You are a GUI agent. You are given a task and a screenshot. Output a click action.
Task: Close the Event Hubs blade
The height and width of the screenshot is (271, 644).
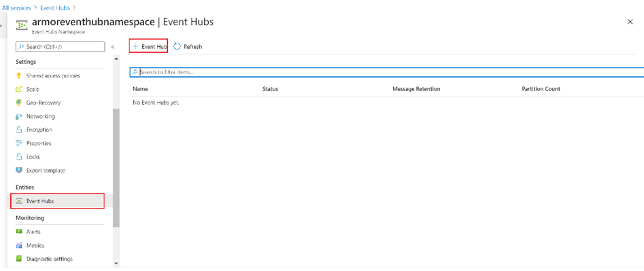630,22
